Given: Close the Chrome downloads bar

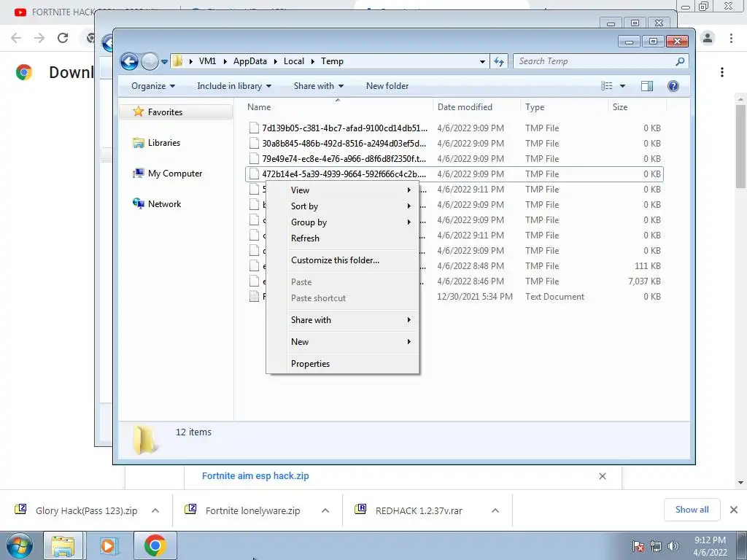Looking at the screenshot, I should click(734, 510).
